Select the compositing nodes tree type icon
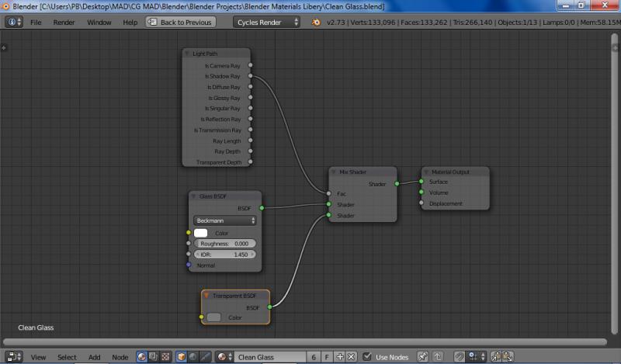Image resolution: width=621 pixels, height=364 pixels. click(x=154, y=357)
